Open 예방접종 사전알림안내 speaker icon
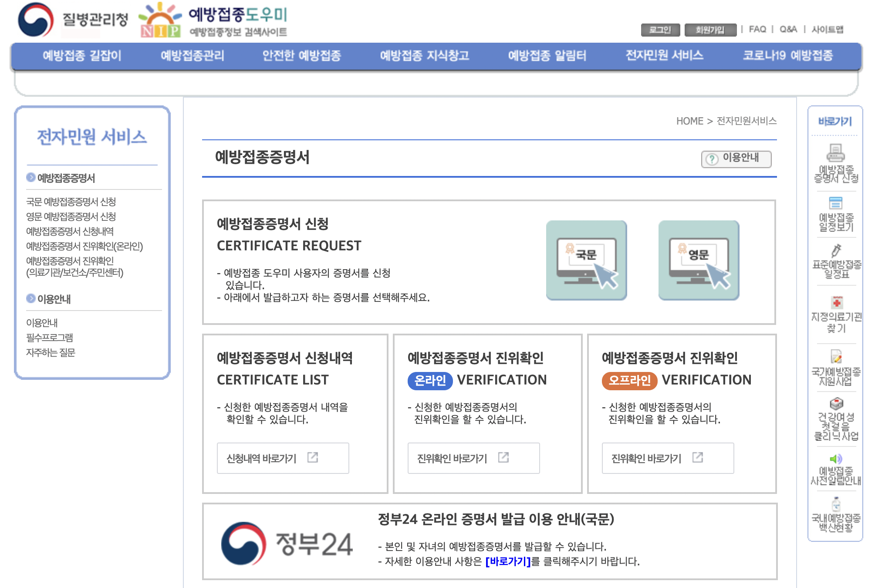 pyautogui.click(x=836, y=459)
